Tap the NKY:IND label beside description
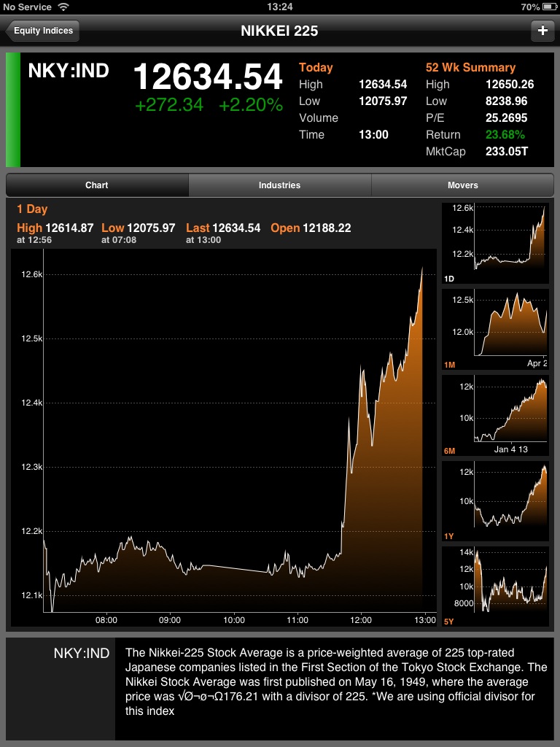 [x=82, y=653]
